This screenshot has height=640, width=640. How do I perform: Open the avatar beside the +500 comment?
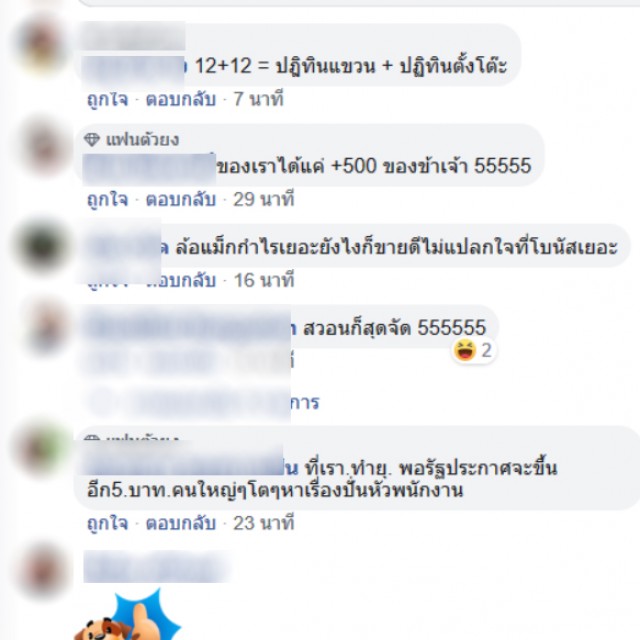(42, 145)
